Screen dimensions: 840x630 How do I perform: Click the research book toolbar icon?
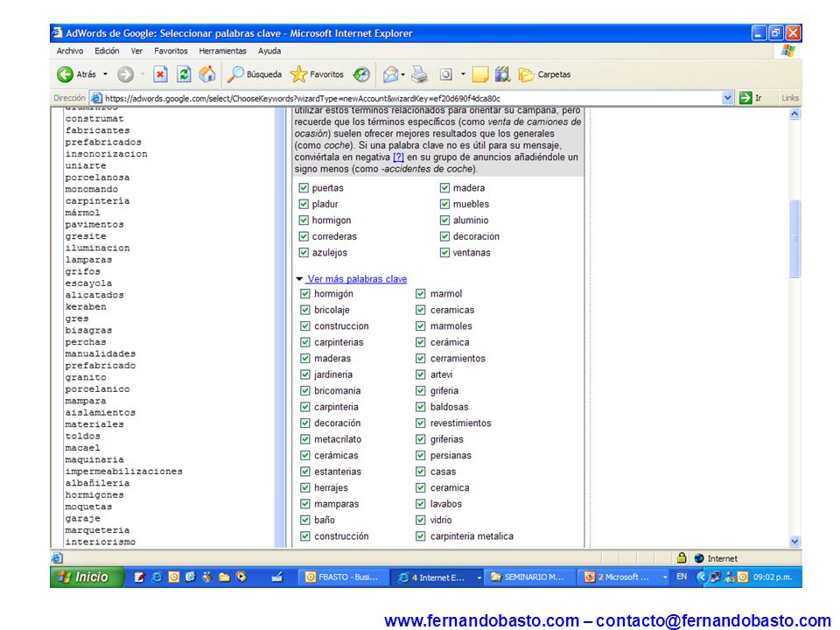(502, 74)
